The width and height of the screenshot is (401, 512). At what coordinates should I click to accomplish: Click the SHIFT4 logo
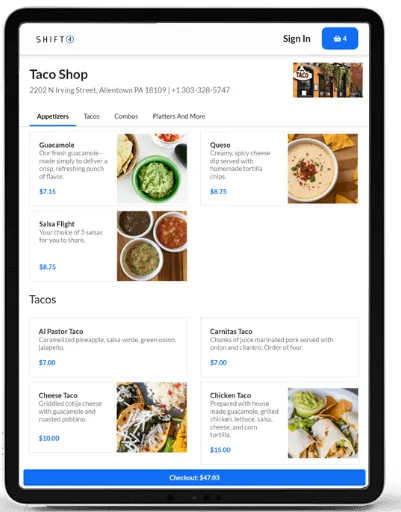[55, 39]
